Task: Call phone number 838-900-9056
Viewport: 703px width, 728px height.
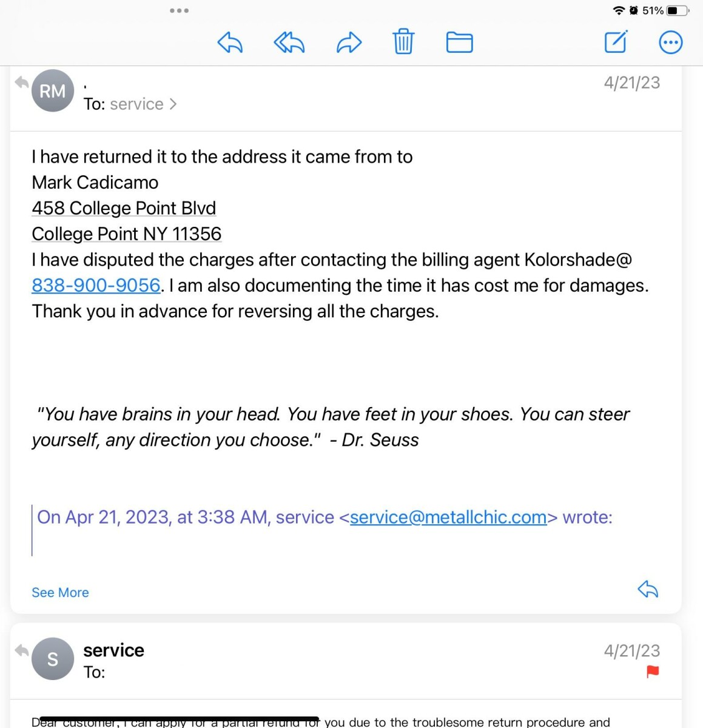Action: pyautogui.click(x=96, y=285)
